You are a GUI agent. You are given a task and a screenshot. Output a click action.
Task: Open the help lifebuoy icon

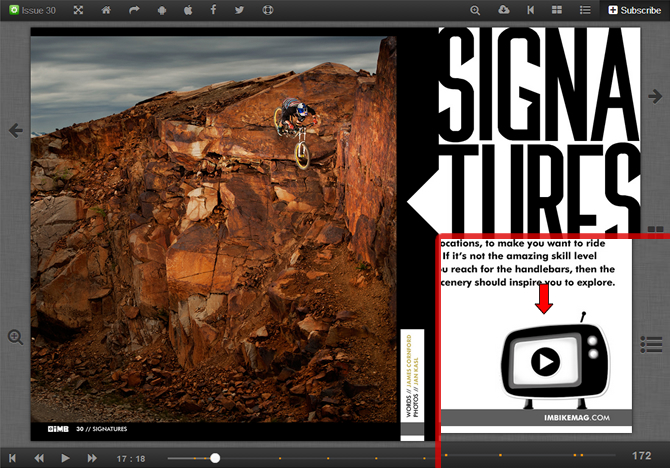268,10
